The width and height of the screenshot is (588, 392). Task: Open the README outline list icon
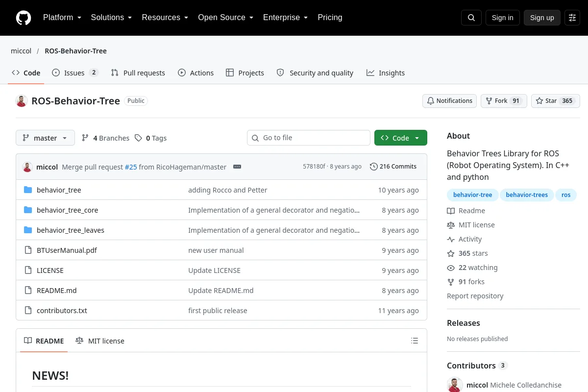click(x=415, y=341)
